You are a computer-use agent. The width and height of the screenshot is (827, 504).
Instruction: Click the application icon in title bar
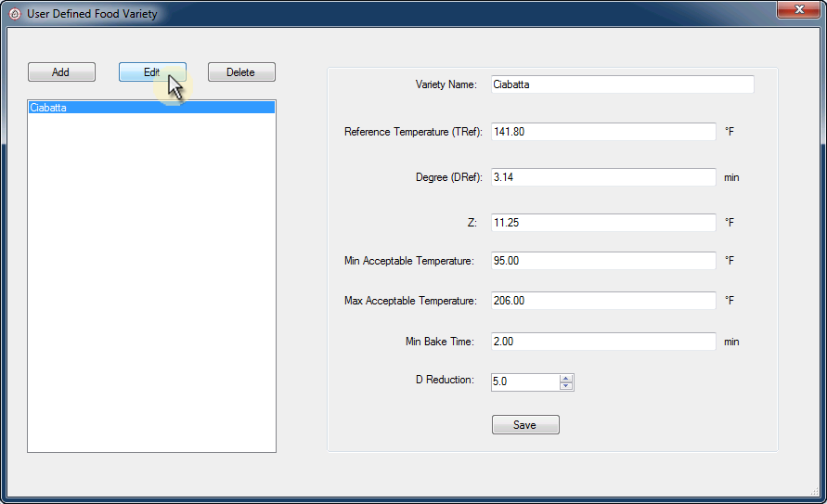[x=14, y=14]
